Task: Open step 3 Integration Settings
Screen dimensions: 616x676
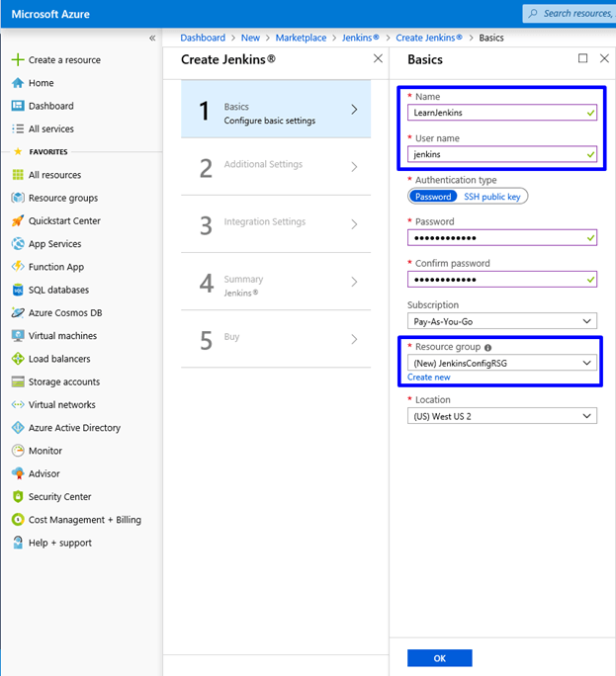Action: point(276,223)
